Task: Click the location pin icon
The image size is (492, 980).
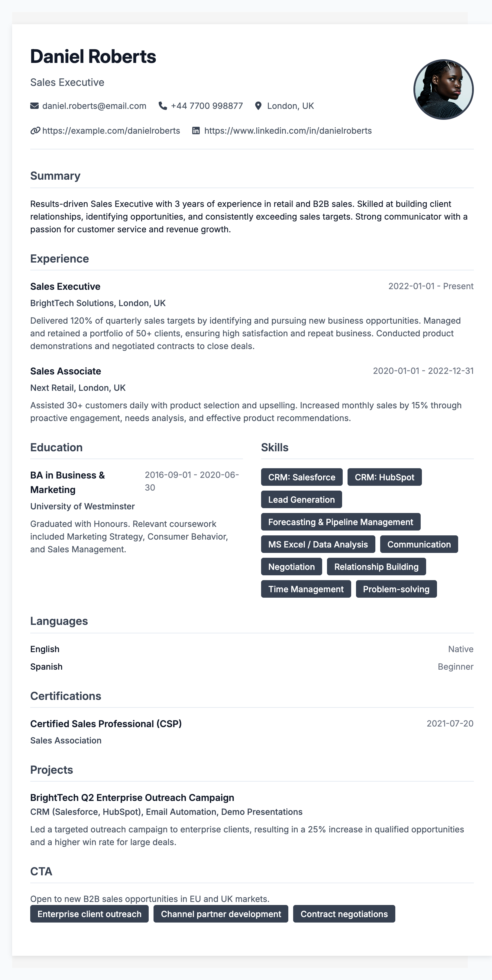Action: click(258, 106)
